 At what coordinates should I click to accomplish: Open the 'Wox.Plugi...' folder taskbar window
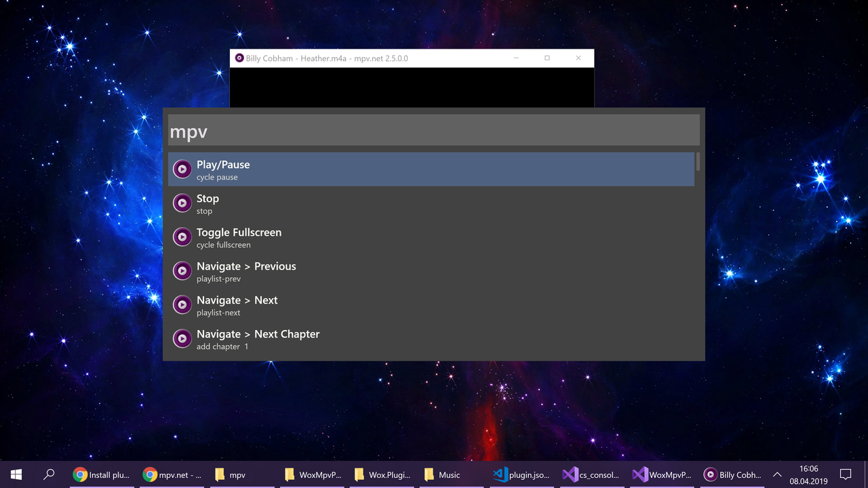[380, 474]
